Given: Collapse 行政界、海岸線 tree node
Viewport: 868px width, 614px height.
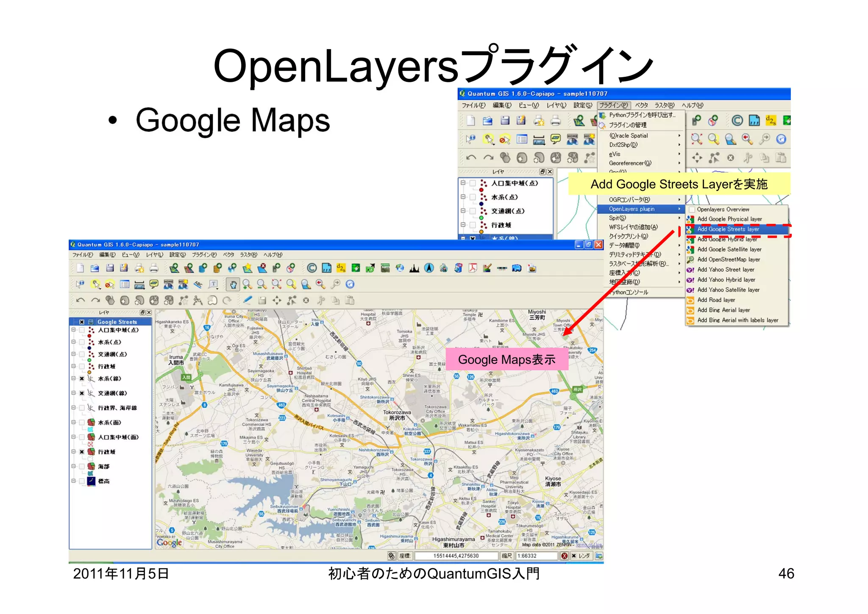Looking at the screenshot, I should click(x=74, y=408).
